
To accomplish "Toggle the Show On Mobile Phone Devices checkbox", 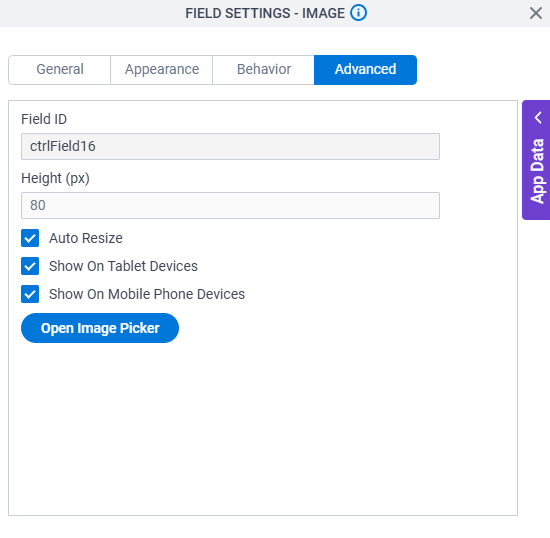I will pos(30,294).
